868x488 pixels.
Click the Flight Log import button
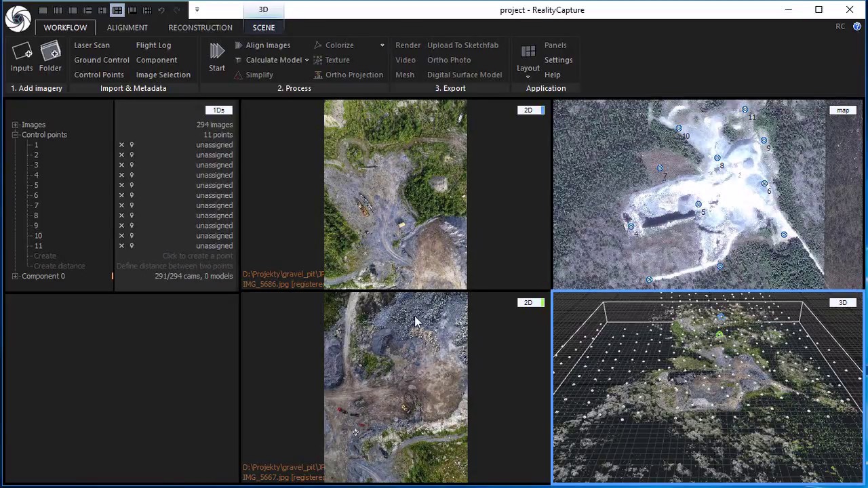point(153,45)
